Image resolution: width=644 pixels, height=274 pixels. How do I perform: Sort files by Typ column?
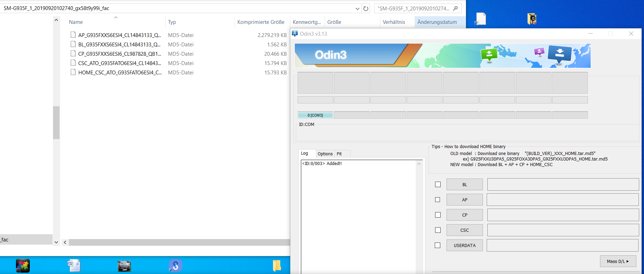click(x=172, y=22)
